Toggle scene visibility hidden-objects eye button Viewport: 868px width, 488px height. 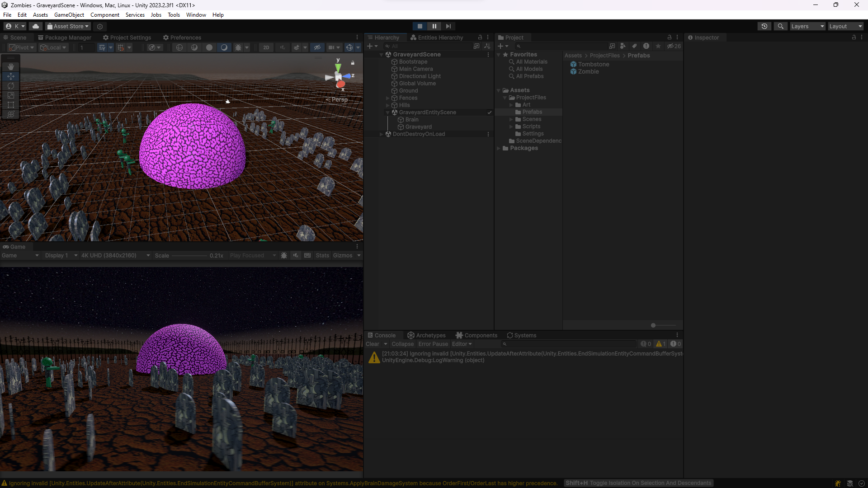pos(317,47)
